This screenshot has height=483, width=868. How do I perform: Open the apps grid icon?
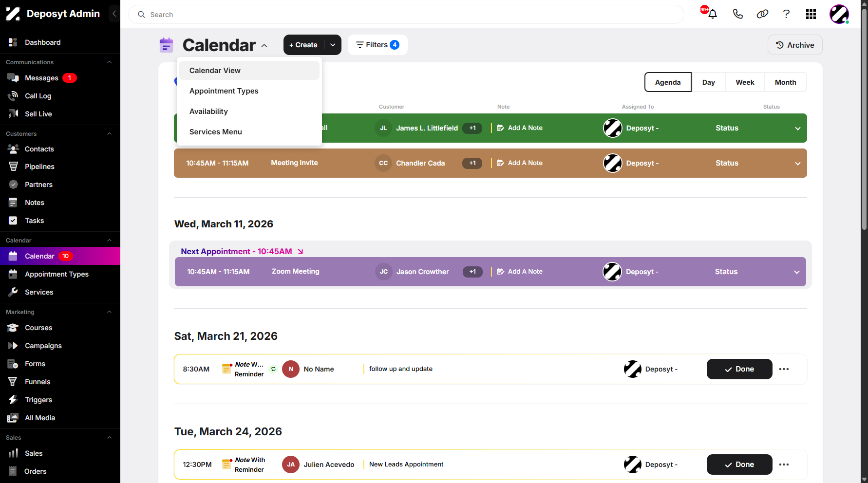[811, 14]
